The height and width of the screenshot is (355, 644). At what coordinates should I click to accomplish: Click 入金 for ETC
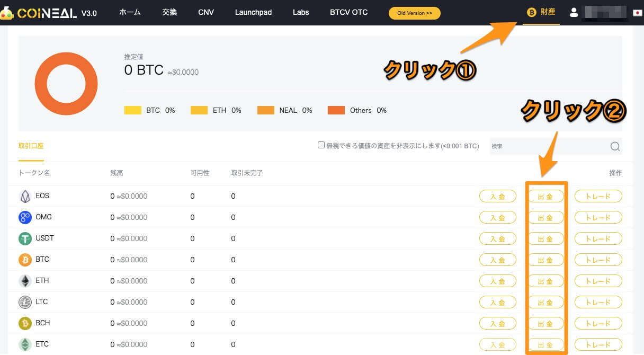(x=498, y=344)
